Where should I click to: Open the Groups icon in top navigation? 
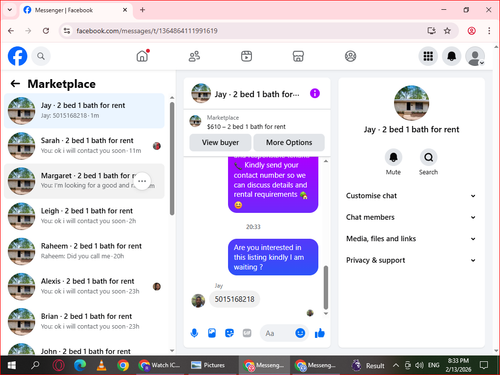tap(350, 56)
